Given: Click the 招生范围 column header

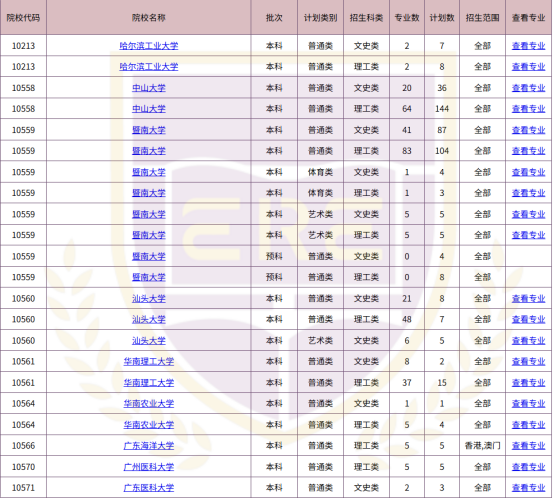Looking at the screenshot, I should (482, 18).
